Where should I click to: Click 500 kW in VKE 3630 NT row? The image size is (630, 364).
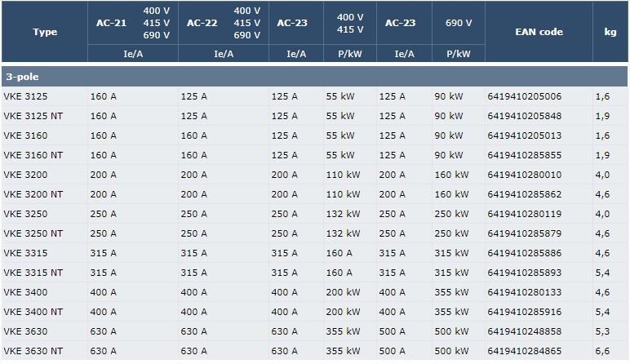[451, 351]
